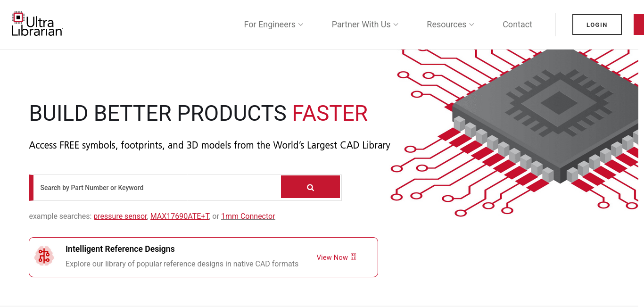Viewport: 644px width, 307px height.
Task: Try the pressure sensor example search
Action: pyautogui.click(x=120, y=216)
